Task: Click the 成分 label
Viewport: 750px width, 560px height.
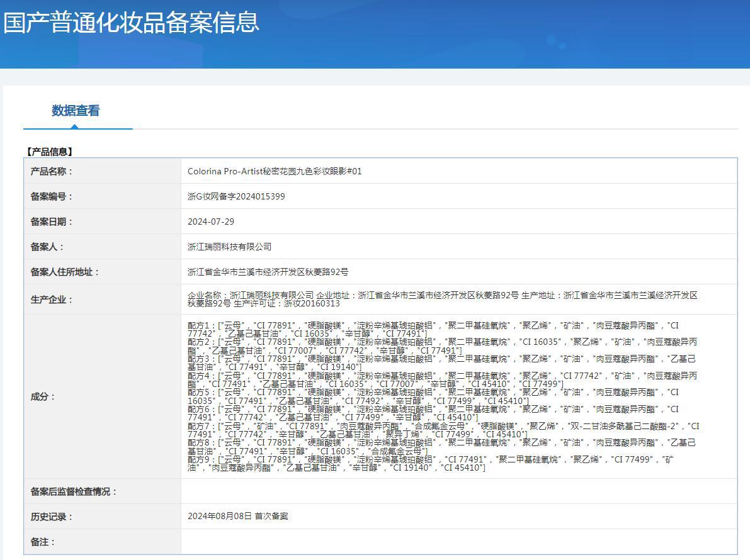Action: [x=43, y=396]
